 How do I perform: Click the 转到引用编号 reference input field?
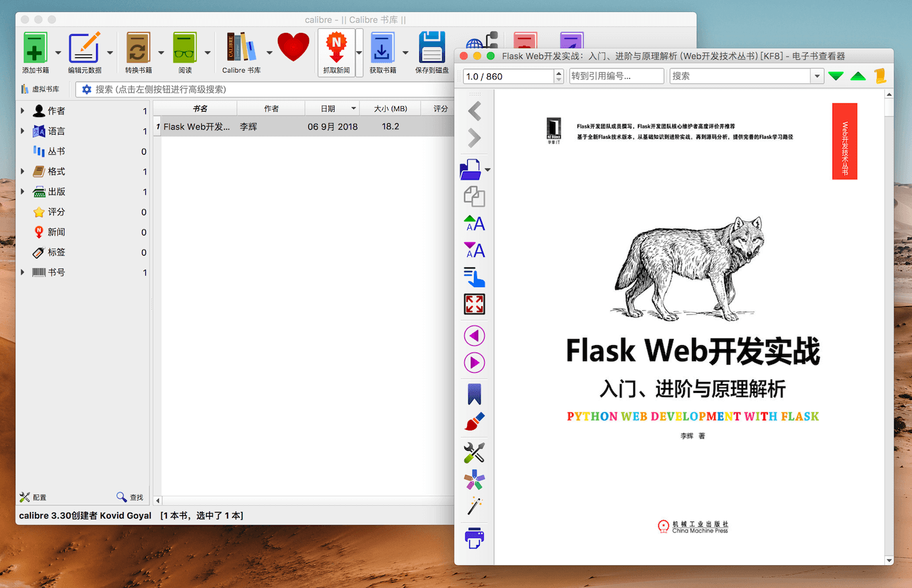coord(617,76)
